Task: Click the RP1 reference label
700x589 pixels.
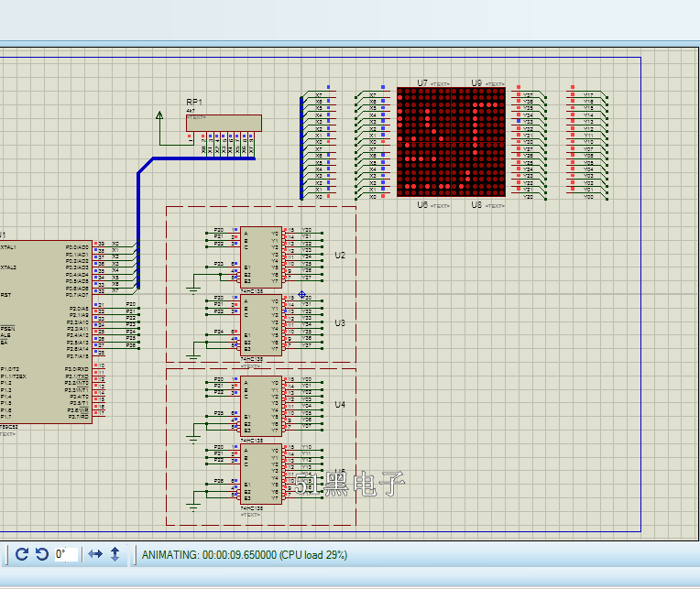Action: pos(194,103)
